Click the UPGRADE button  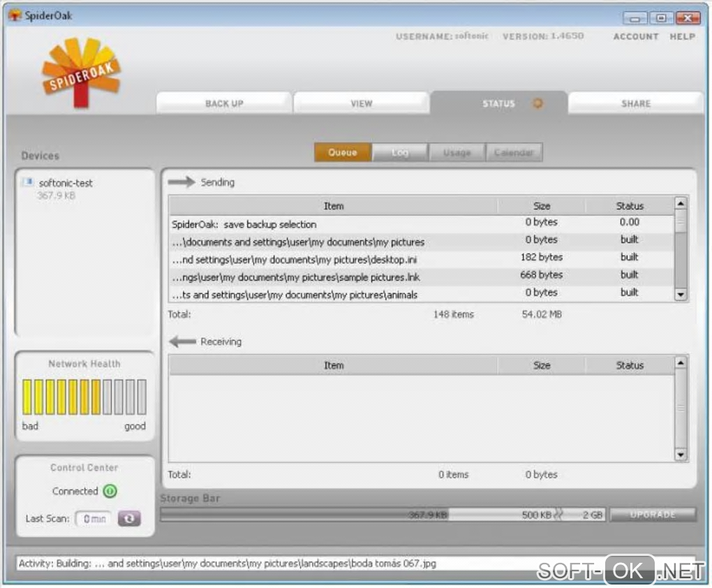(653, 515)
